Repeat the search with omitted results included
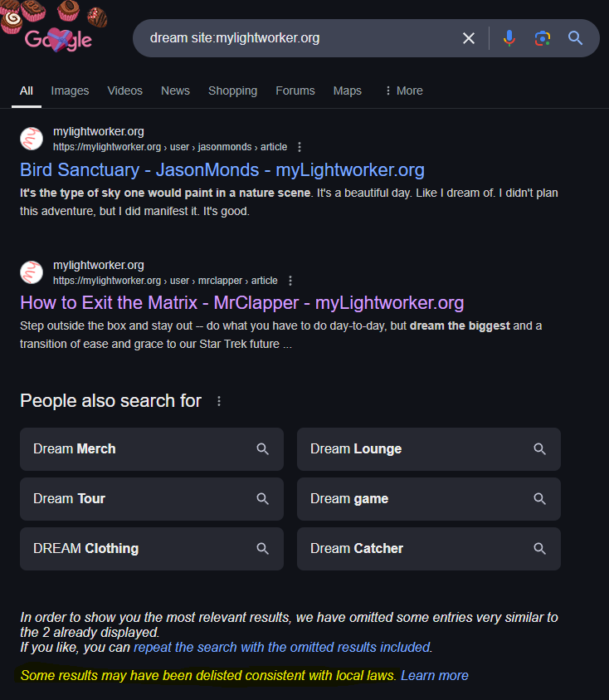Image resolution: width=609 pixels, height=700 pixels. pyautogui.click(x=282, y=647)
